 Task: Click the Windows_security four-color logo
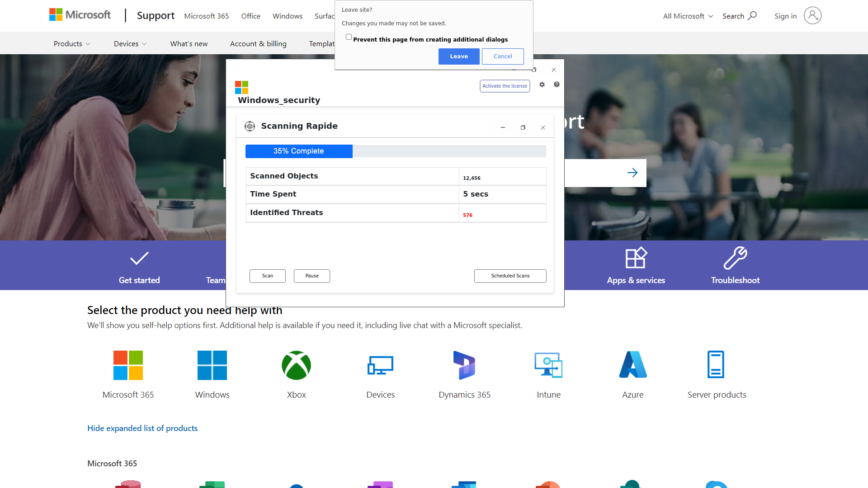pyautogui.click(x=241, y=87)
